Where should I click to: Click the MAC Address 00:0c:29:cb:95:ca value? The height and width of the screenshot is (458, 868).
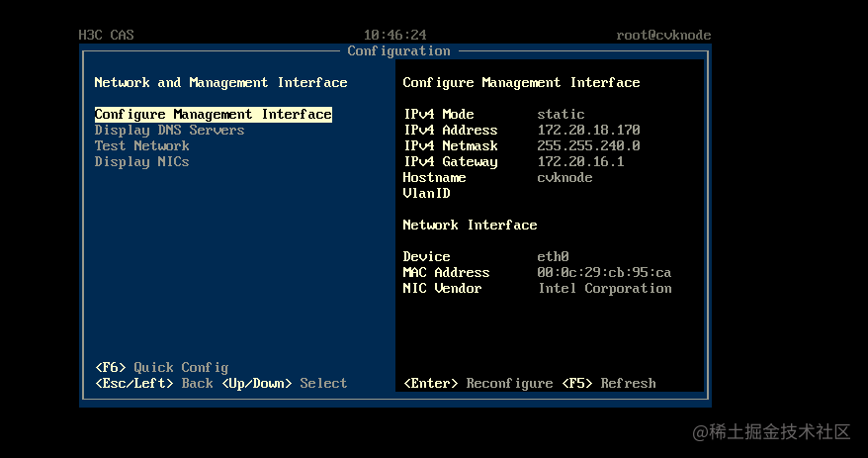pos(604,273)
